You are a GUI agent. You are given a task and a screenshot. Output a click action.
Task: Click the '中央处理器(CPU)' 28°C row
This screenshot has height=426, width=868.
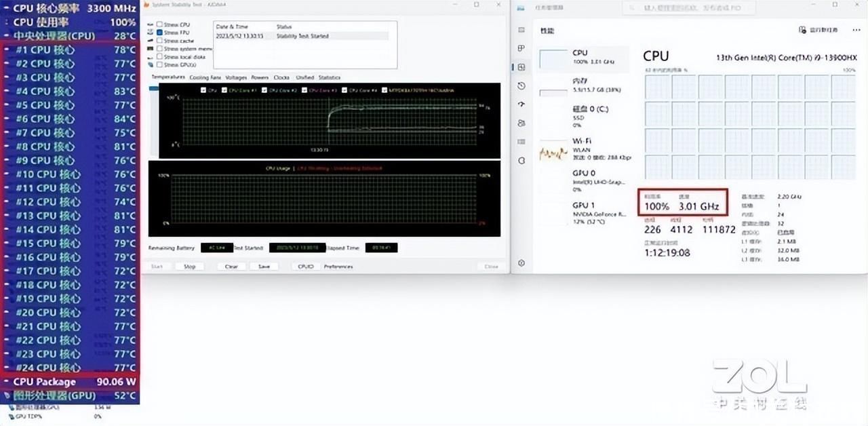point(71,36)
